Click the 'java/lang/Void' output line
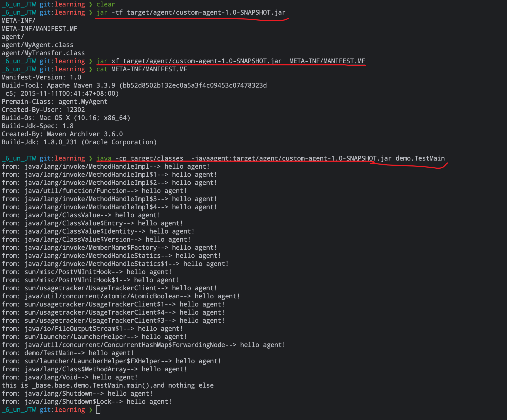 click(70, 377)
